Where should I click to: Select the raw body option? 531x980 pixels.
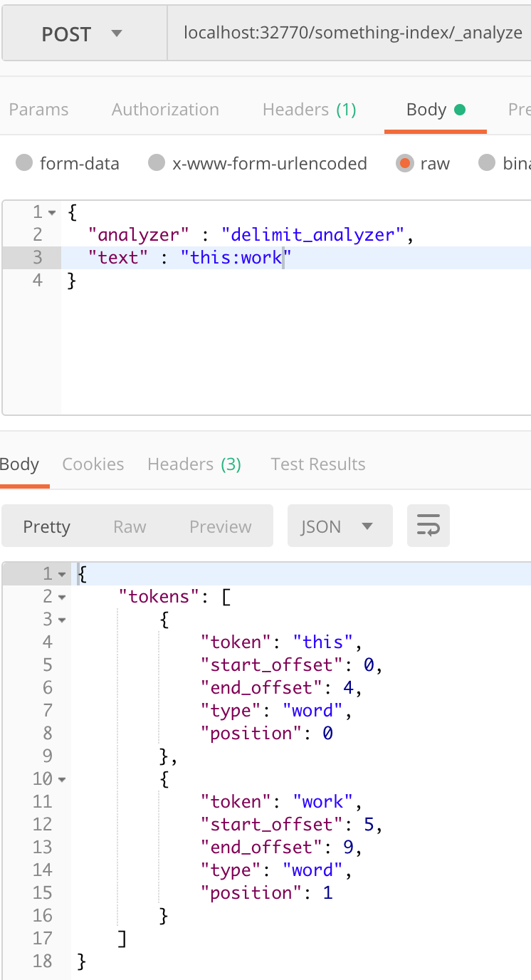(404, 163)
